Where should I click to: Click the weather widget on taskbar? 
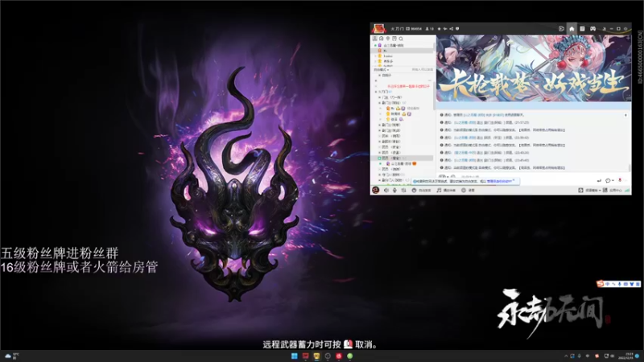[12, 356]
